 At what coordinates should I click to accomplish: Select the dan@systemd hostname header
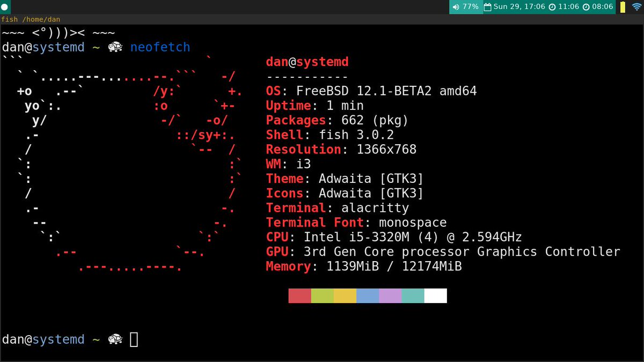click(x=308, y=61)
